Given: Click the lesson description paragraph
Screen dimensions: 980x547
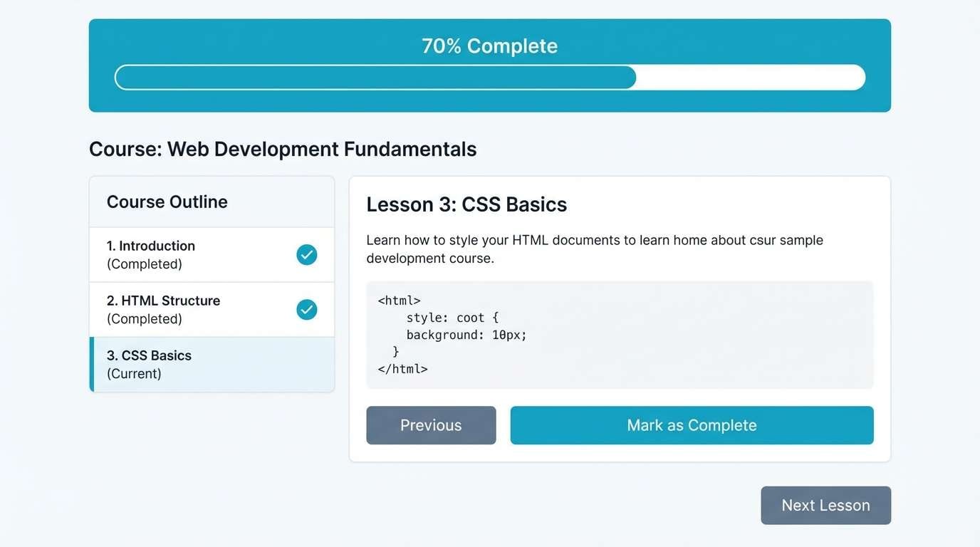Looking at the screenshot, I should 595,249.
